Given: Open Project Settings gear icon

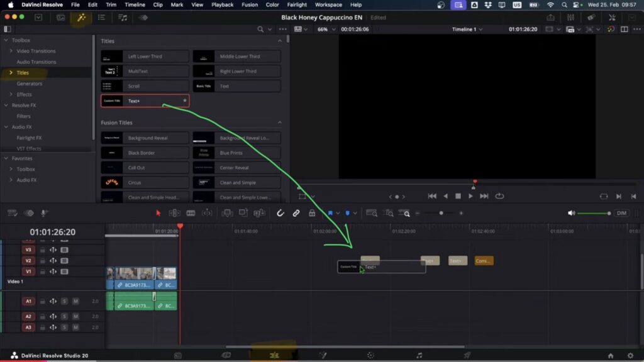Looking at the screenshot, I should pyautogui.click(x=630, y=355).
